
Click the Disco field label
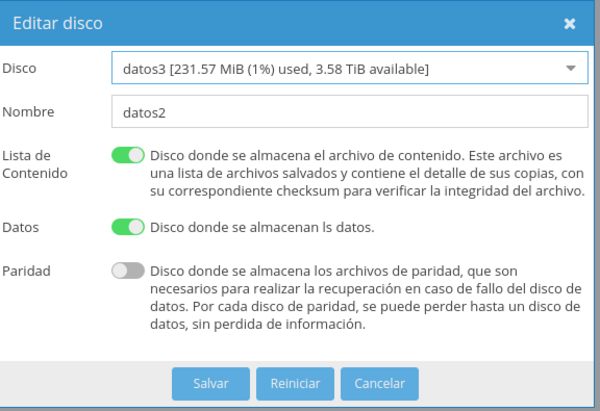19,68
